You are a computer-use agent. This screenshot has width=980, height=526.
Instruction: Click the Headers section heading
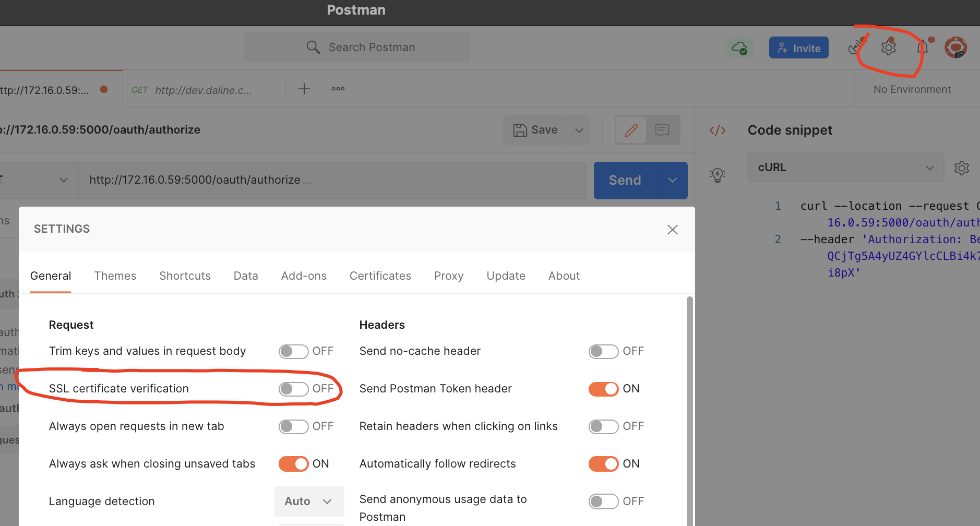tap(382, 325)
